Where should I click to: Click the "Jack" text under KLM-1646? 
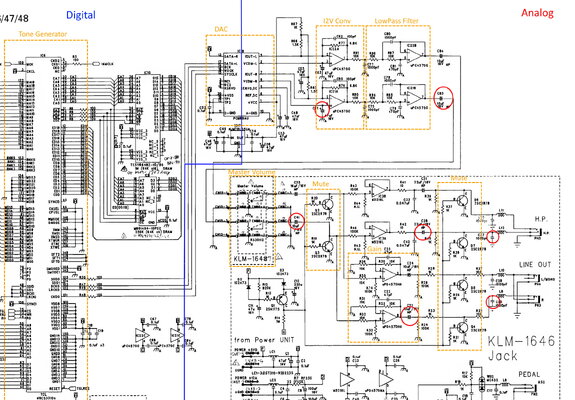pos(502,356)
